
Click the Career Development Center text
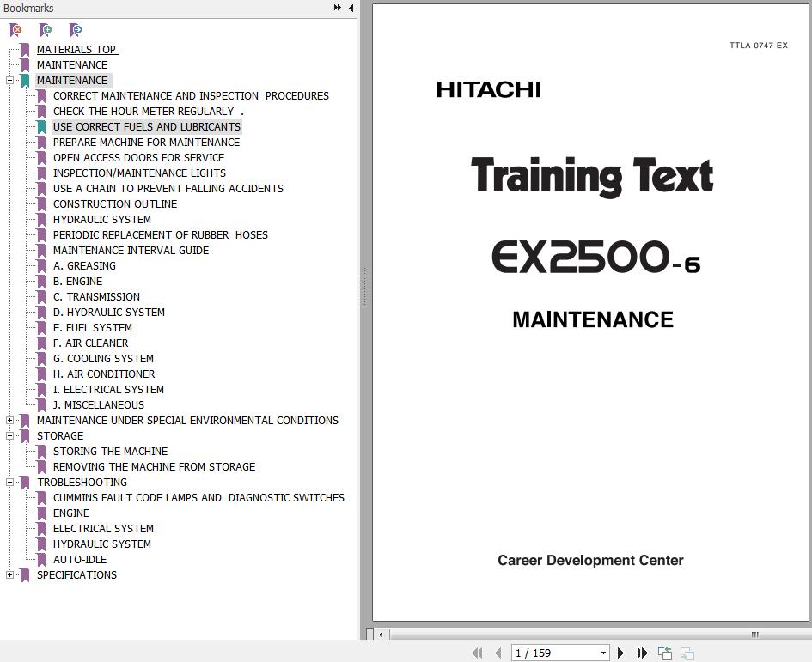[590, 560]
